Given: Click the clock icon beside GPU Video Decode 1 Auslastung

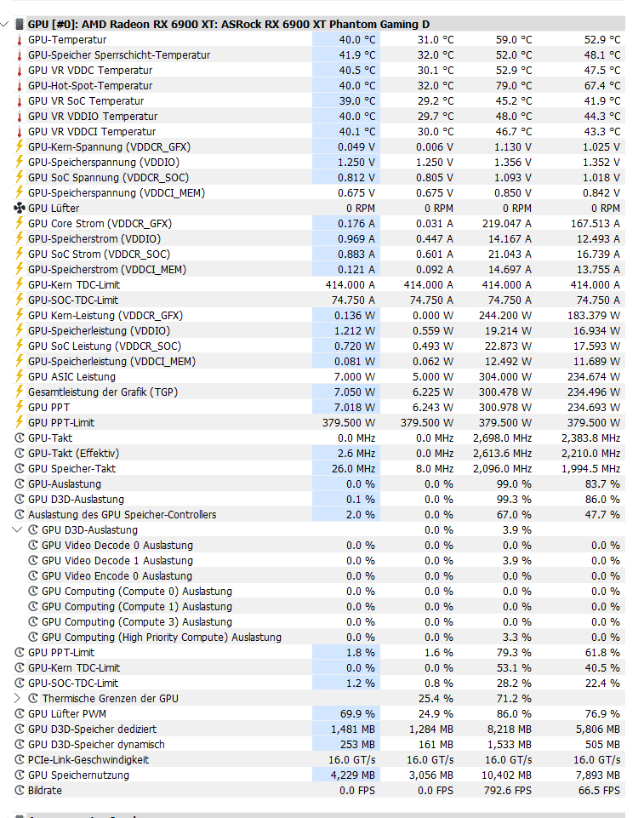Looking at the screenshot, I should [33, 560].
